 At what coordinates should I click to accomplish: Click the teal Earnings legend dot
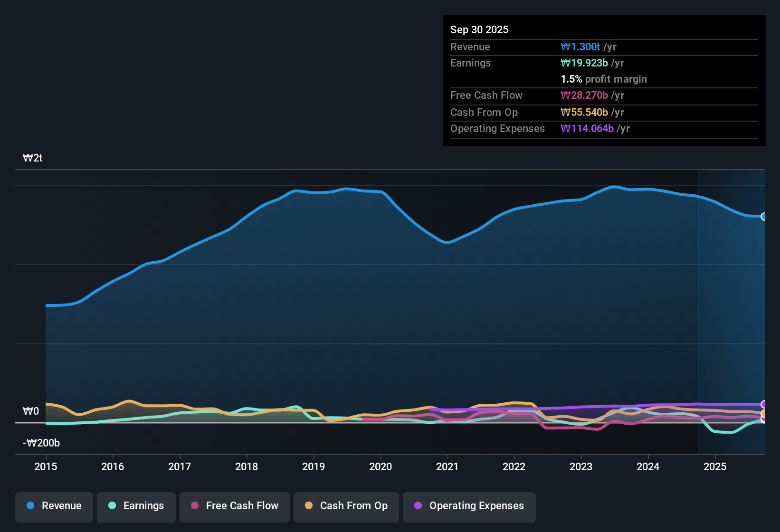[x=113, y=506]
